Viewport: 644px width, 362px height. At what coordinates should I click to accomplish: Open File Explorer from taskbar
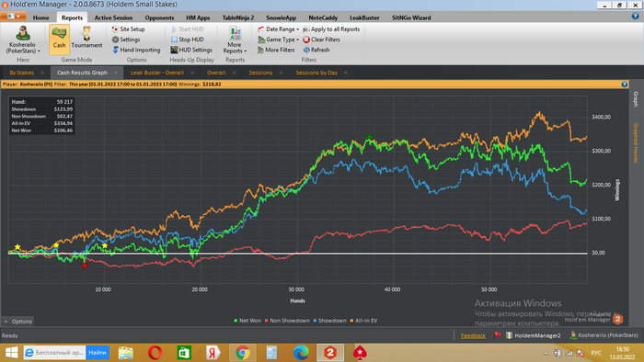pyautogui.click(x=126, y=353)
